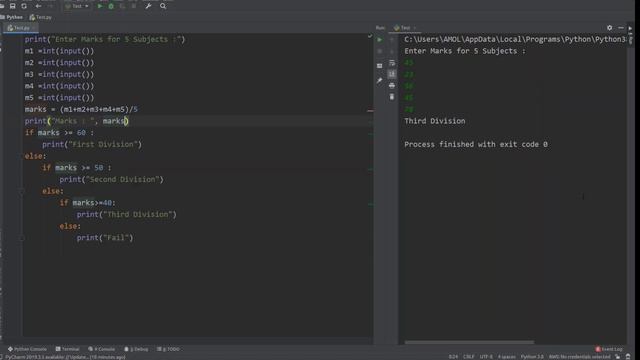This screenshot has height=360, width=640.
Task: Click the console line 'Enter Marks for 5 Subjects :'
Action: (x=465, y=51)
